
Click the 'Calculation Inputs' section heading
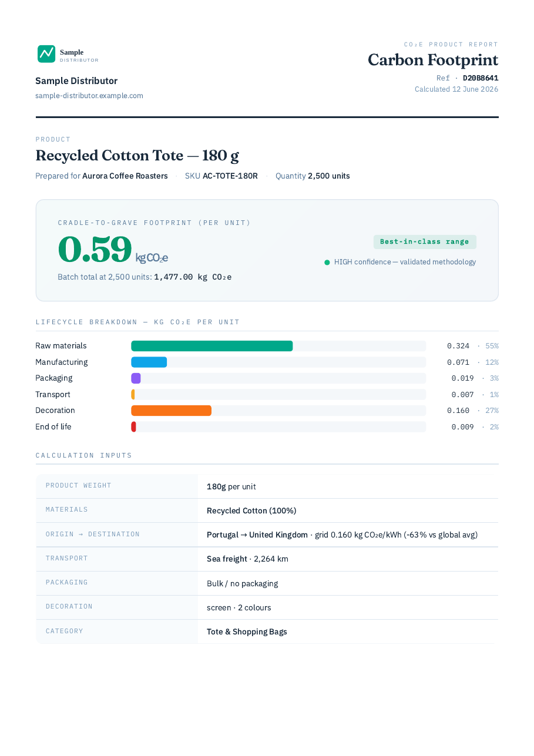click(84, 455)
